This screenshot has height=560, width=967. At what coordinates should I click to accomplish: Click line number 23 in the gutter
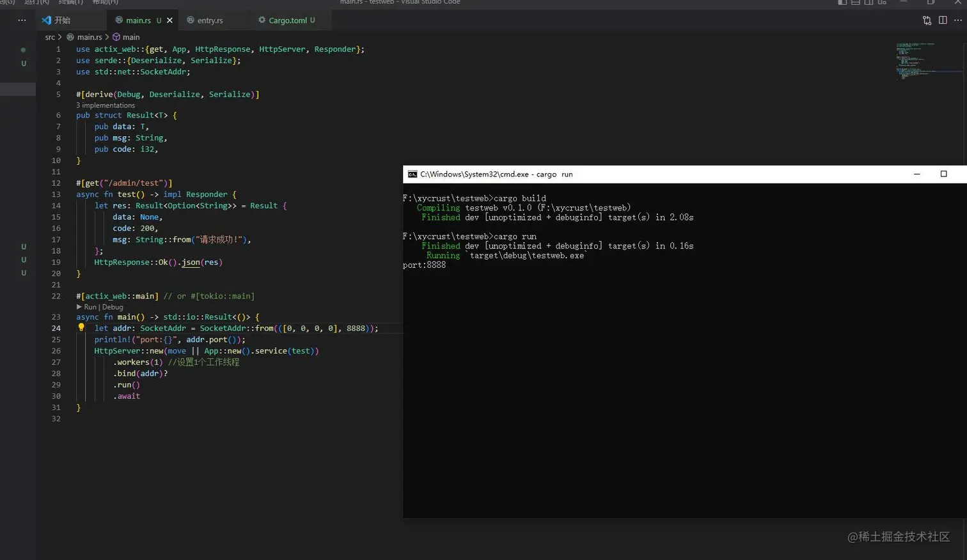pos(56,317)
